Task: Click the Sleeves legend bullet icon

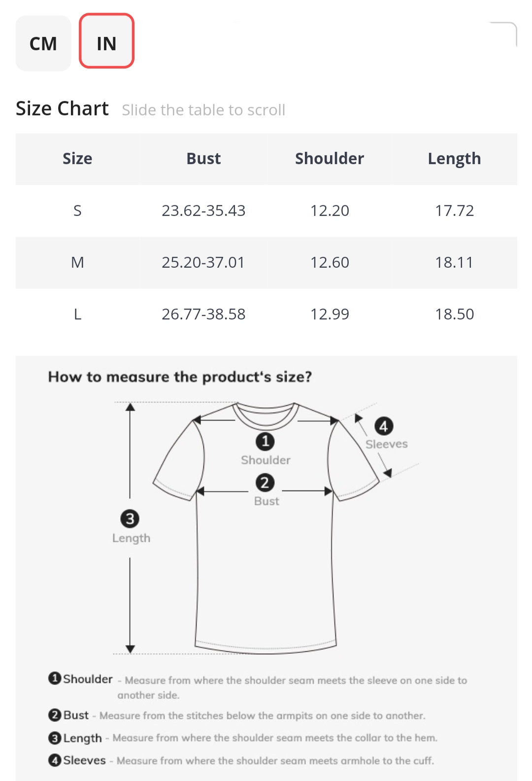Action: click(55, 760)
